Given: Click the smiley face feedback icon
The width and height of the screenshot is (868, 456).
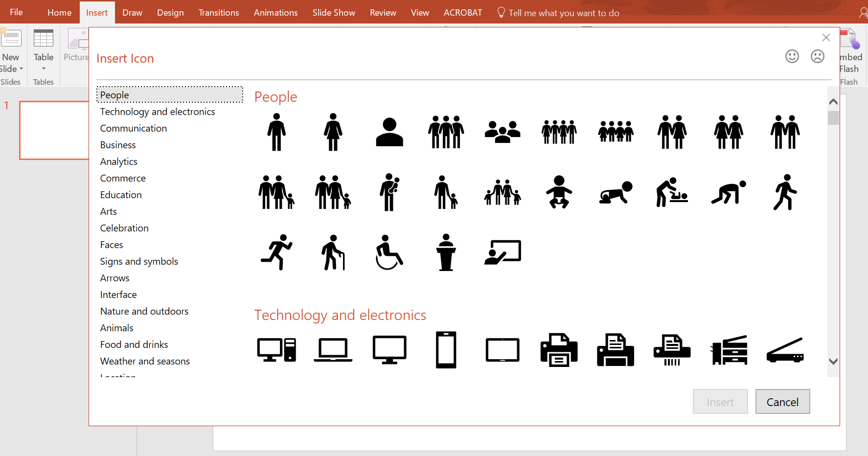Looking at the screenshot, I should [x=792, y=57].
